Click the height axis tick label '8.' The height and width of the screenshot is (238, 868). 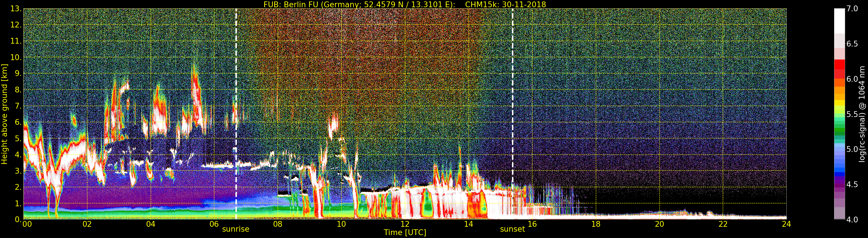coord(18,90)
